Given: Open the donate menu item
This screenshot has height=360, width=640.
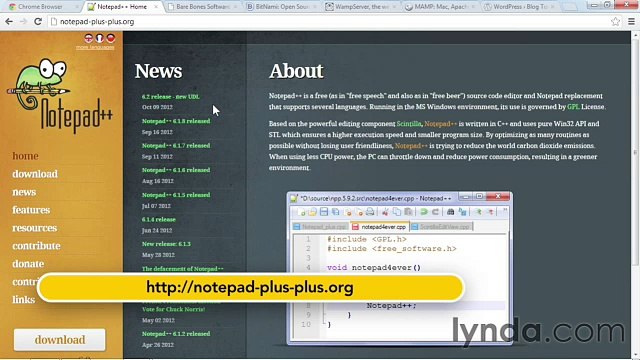Looking at the screenshot, I should tap(28, 264).
